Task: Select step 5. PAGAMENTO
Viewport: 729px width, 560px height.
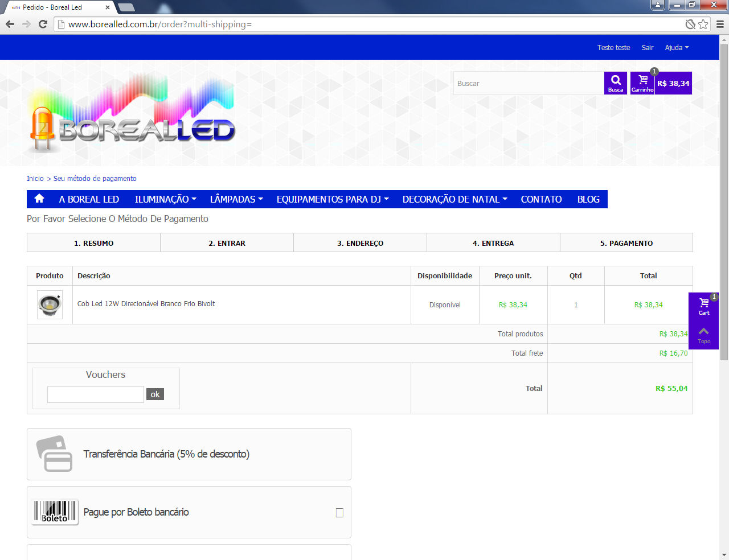Action: 626,243
